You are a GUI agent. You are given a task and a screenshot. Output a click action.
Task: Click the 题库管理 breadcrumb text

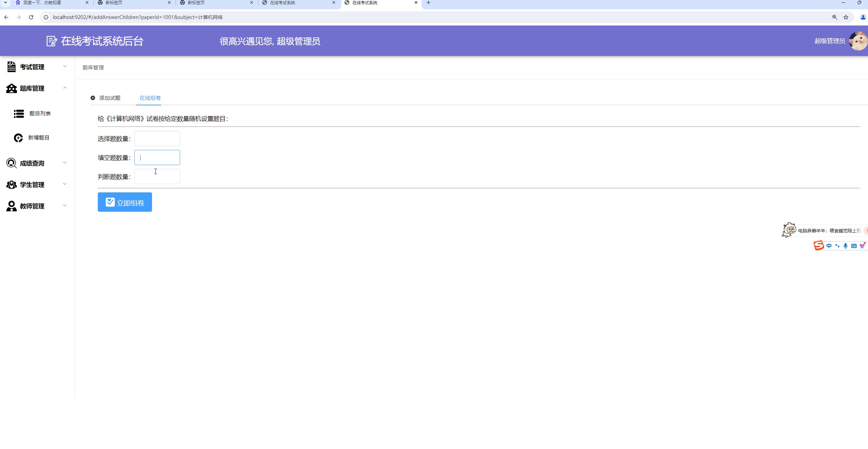click(x=93, y=68)
